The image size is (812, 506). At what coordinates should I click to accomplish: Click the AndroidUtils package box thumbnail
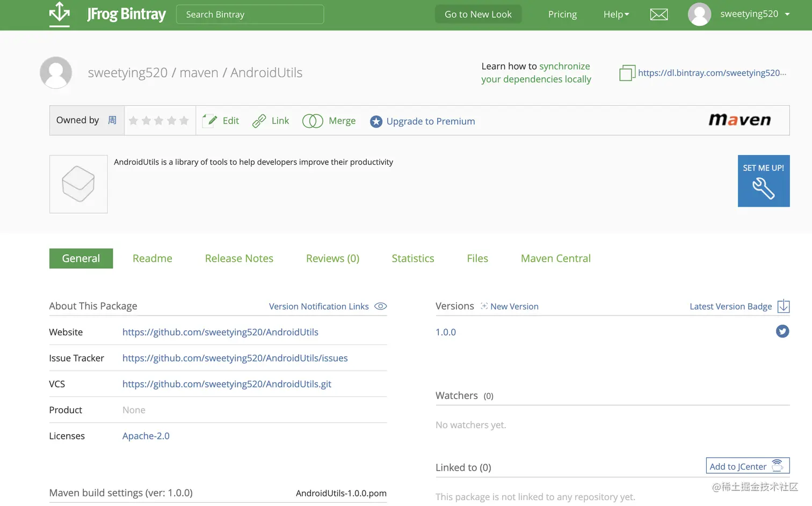(78, 184)
